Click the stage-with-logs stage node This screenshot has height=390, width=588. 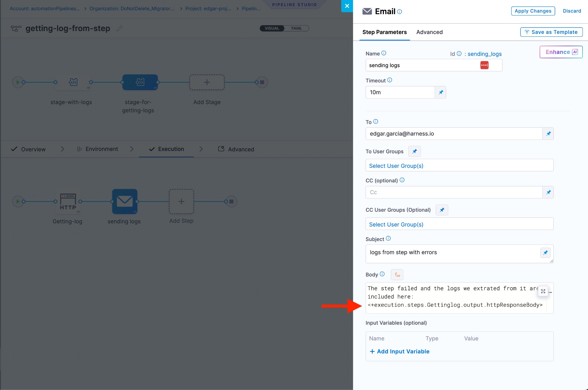click(73, 82)
